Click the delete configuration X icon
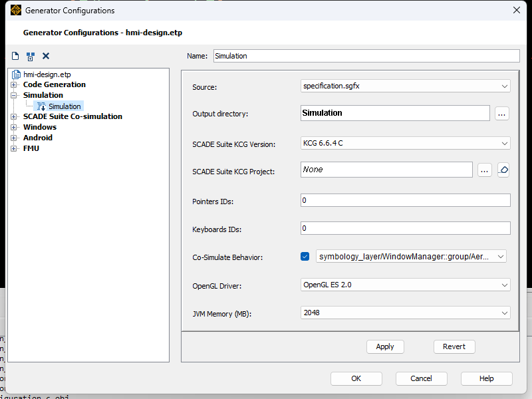The height and width of the screenshot is (399, 532). 46,56
